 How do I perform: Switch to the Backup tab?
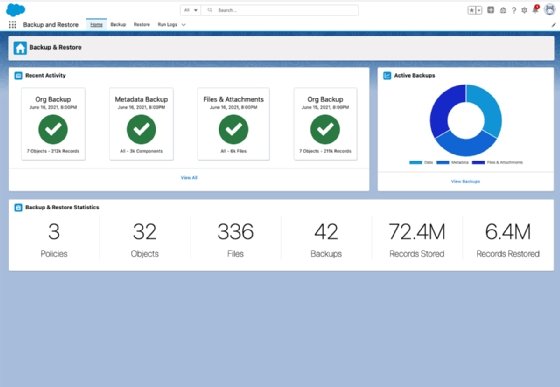pyautogui.click(x=118, y=24)
